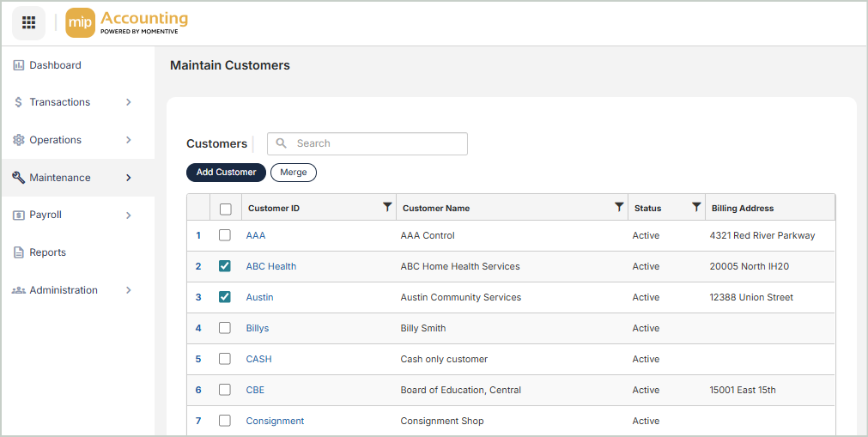Click the Dashboard chart icon in sidebar
The height and width of the screenshot is (437, 868).
coord(19,65)
